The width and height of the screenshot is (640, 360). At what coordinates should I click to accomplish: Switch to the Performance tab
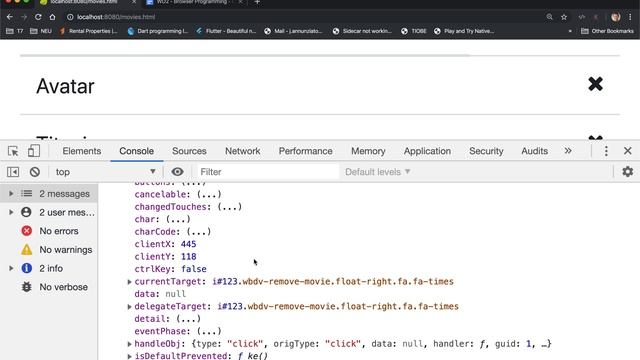pyautogui.click(x=305, y=151)
